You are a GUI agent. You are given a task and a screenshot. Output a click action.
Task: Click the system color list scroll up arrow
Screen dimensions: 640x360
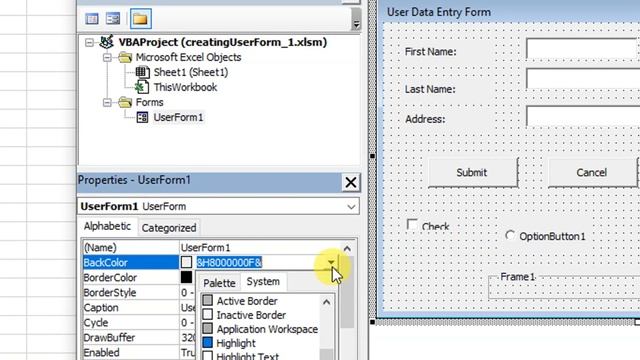click(x=327, y=302)
